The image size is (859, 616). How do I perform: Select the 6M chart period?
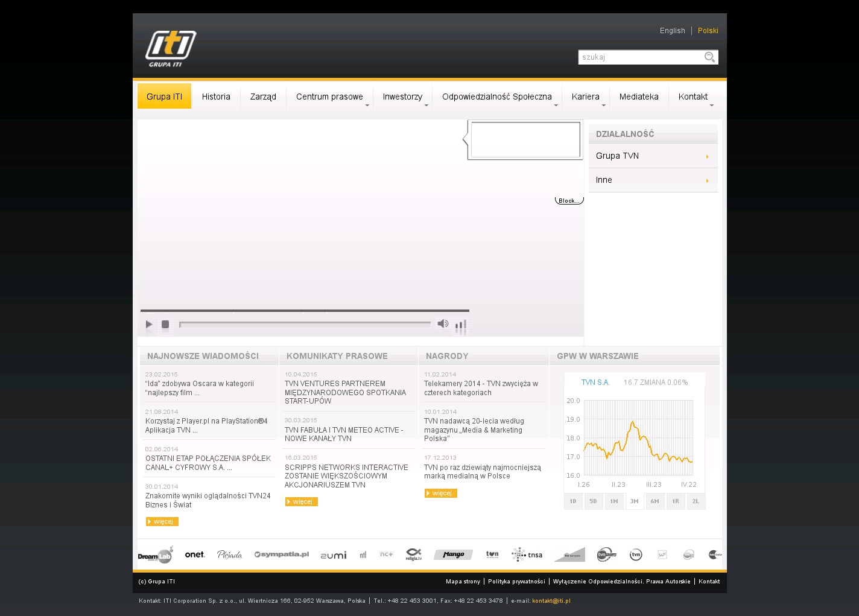655,501
